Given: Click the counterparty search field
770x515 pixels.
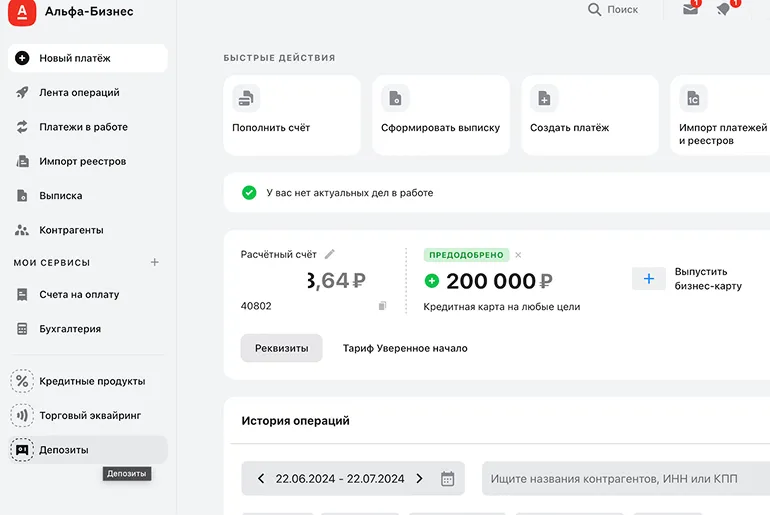Looking at the screenshot, I should (x=626, y=479).
